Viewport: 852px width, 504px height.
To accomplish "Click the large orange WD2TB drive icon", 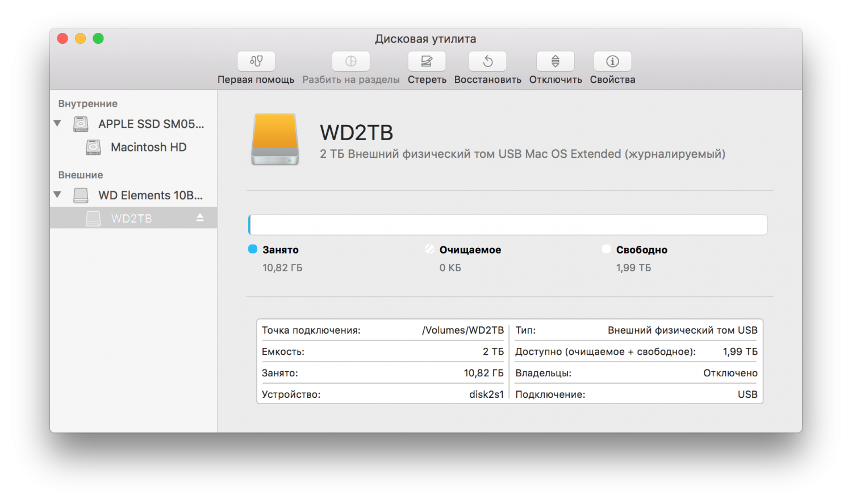I will pyautogui.click(x=275, y=139).
